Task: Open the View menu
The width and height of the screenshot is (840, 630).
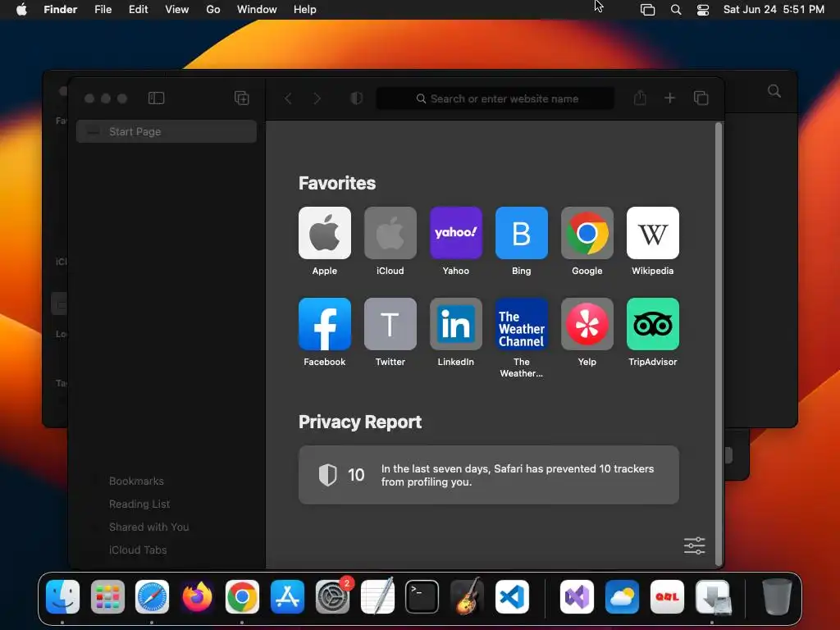Action: [x=177, y=9]
